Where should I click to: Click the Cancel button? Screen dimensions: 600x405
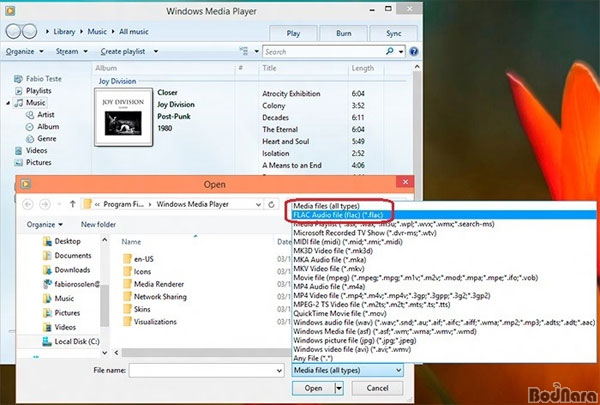point(377,388)
